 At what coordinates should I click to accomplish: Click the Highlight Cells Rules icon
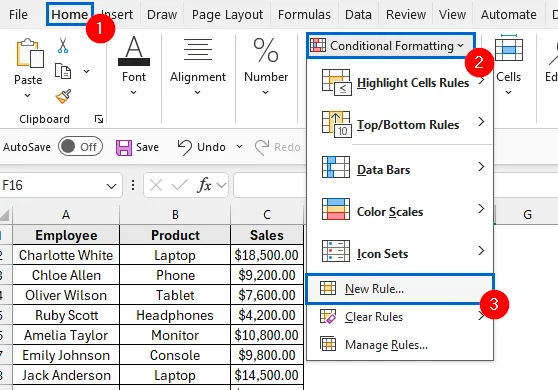(336, 83)
